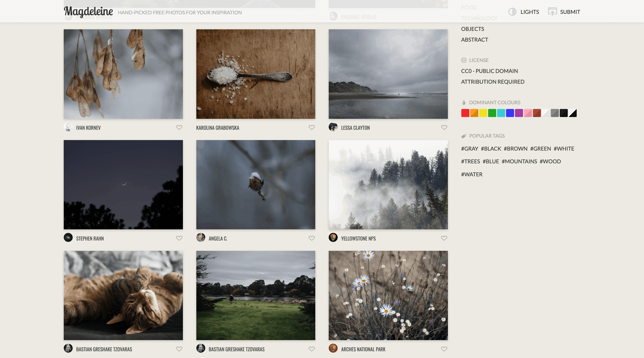Viewport: 644px width, 358px height.
Task: Open Angela C.'s avatar
Action: tap(201, 238)
